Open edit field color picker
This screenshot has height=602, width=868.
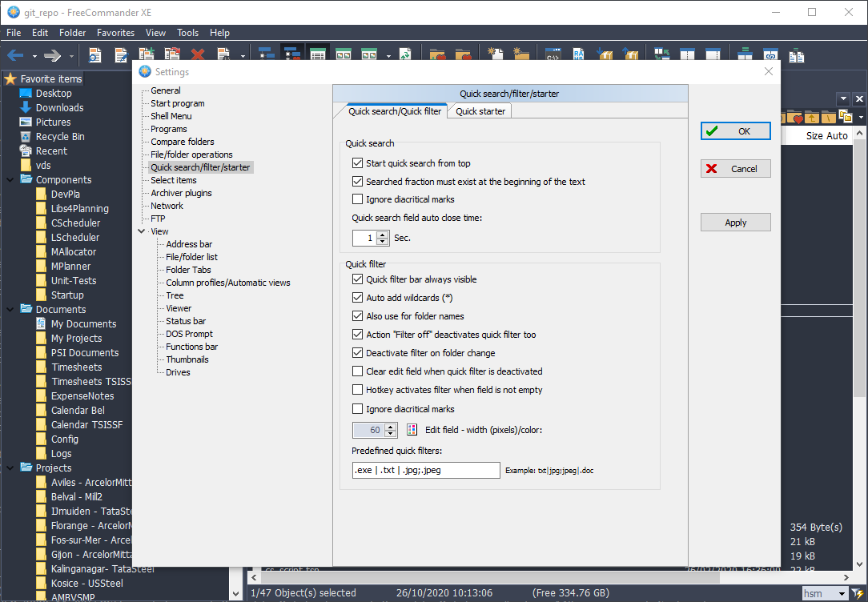coord(412,430)
